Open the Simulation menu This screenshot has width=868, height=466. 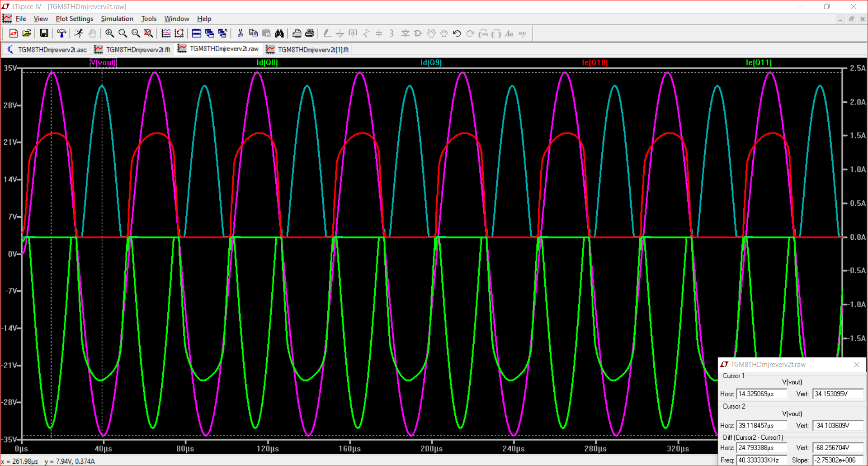(x=117, y=19)
